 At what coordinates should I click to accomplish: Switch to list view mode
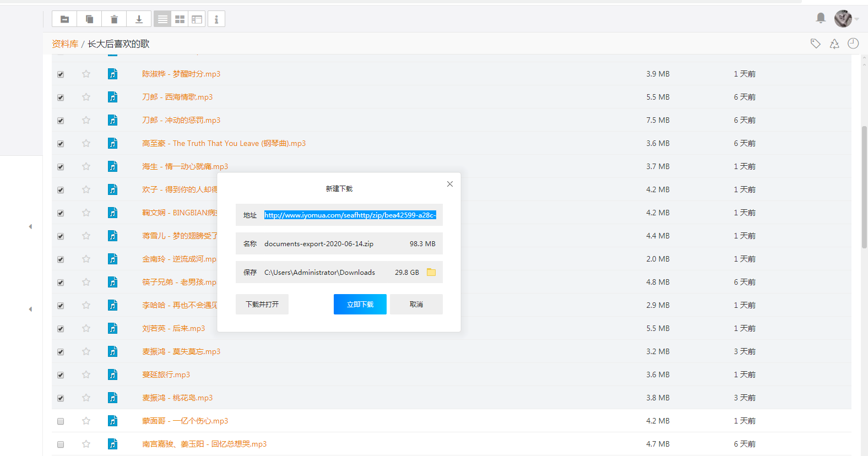click(162, 19)
